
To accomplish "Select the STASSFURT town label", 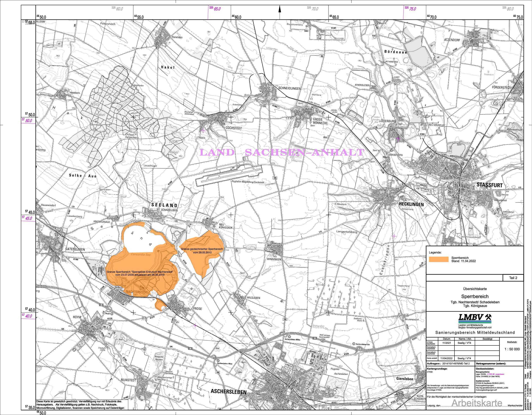I will pyautogui.click(x=490, y=185).
